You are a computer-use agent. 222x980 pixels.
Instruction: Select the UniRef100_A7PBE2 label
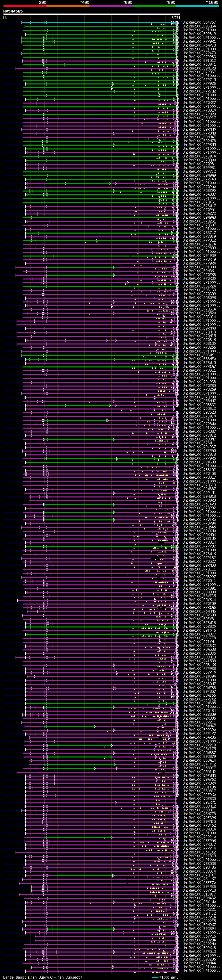pos(199,240)
